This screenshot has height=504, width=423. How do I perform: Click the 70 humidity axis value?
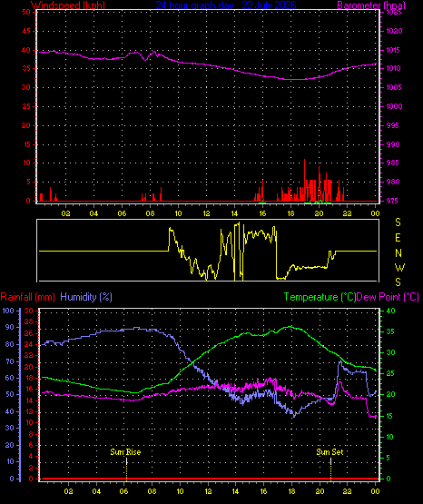[x=10, y=361]
